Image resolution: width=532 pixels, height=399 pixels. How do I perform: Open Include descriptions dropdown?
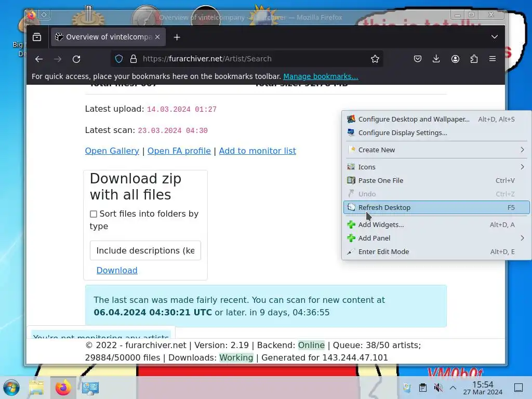(x=145, y=250)
